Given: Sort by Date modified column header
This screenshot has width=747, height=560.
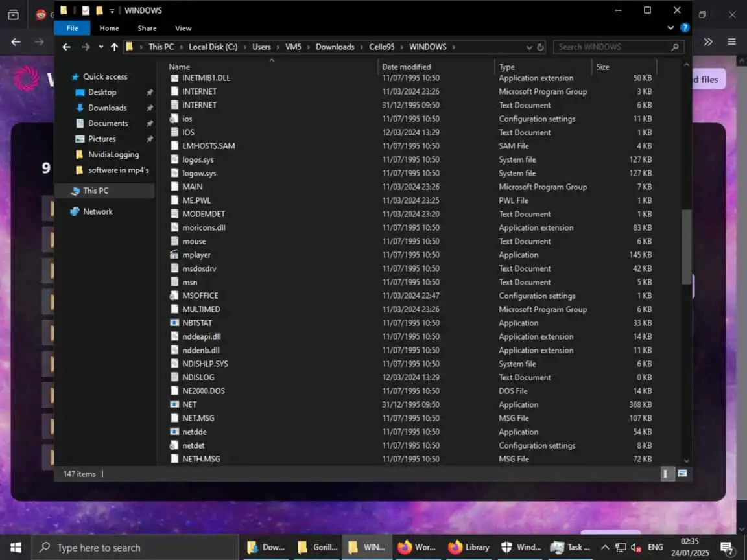Looking at the screenshot, I should tap(406, 67).
